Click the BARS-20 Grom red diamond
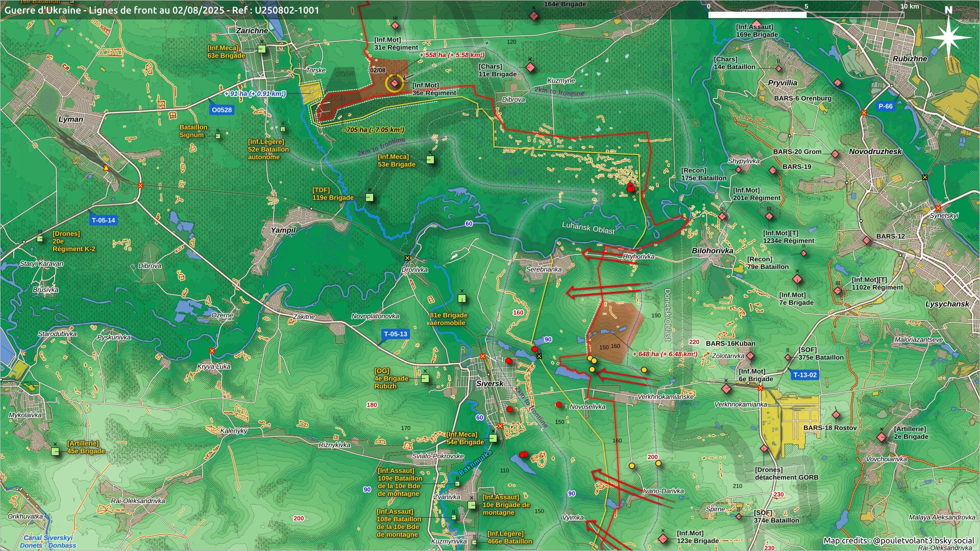The width and height of the screenshot is (980, 551). pos(835,154)
